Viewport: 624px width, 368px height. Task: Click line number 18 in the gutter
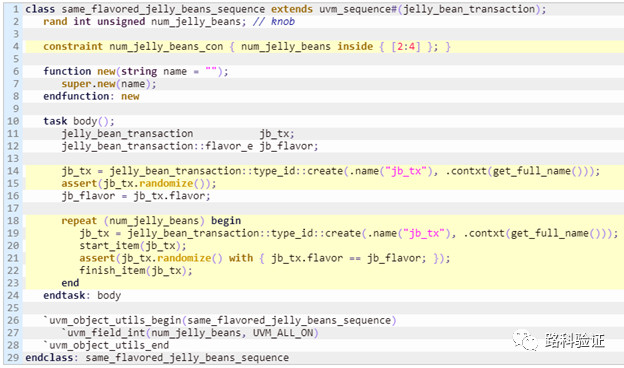click(x=13, y=221)
